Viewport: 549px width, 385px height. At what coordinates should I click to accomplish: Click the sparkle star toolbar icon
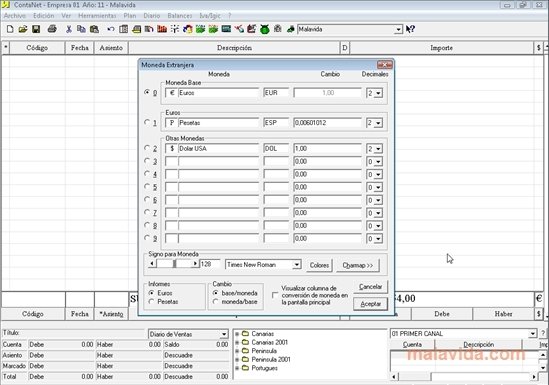click(175, 29)
